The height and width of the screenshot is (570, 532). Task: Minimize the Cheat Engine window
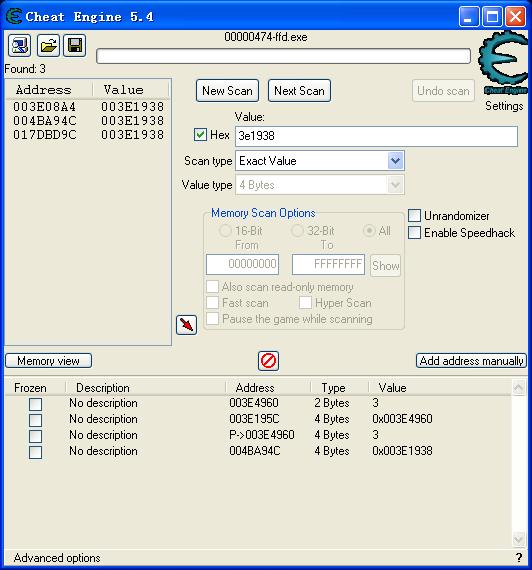tap(469, 16)
